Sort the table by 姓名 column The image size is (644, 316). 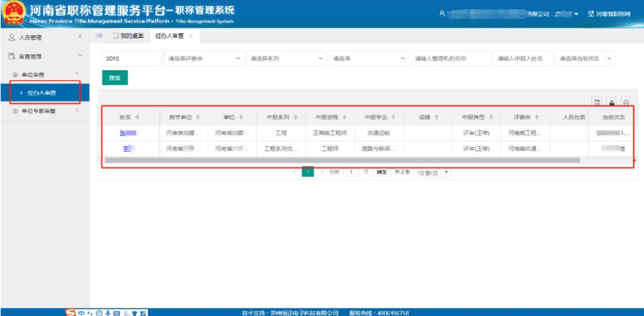coord(138,117)
